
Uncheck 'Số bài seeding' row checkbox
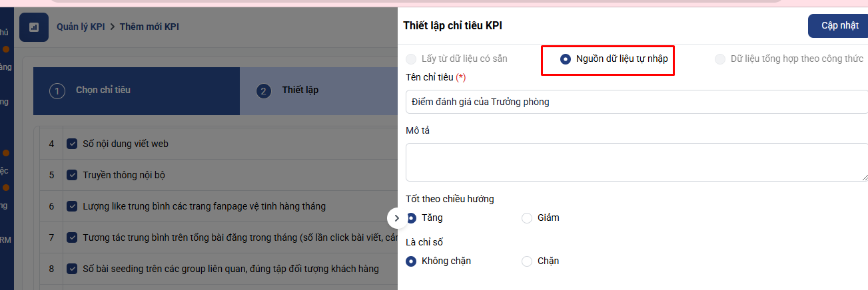(73, 269)
